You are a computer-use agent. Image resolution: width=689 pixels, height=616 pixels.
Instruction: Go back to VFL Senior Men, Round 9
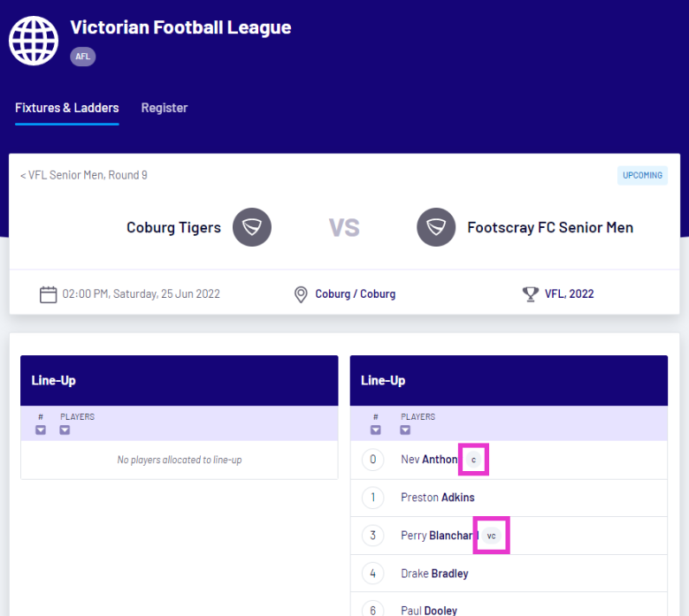(x=84, y=175)
